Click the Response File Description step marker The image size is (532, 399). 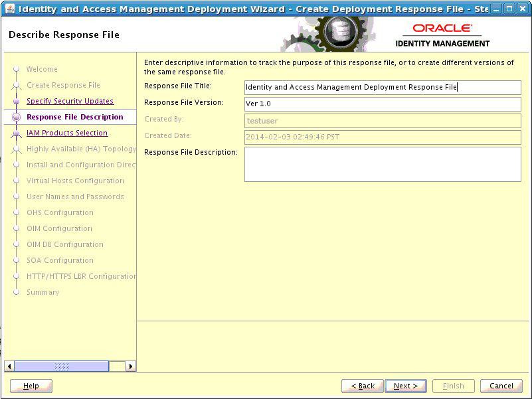click(x=16, y=117)
